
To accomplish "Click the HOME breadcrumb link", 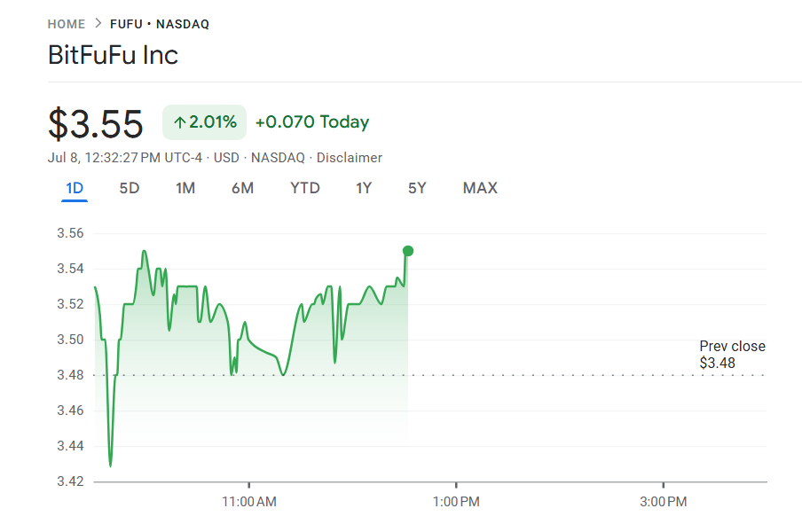I will tap(67, 24).
